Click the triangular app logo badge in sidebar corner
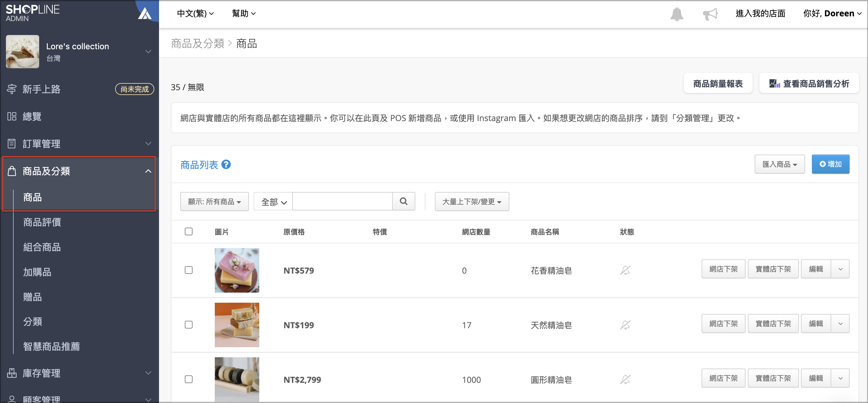Image resolution: width=868 pixels, height=403 pixels. pyautogui.click(x=145, y=13)
